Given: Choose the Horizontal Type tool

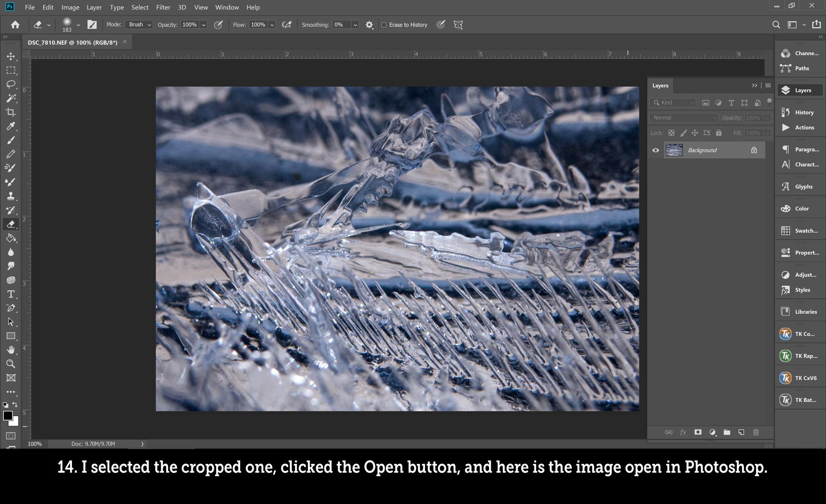Looking at the screenshot, I should click(11, 294).
